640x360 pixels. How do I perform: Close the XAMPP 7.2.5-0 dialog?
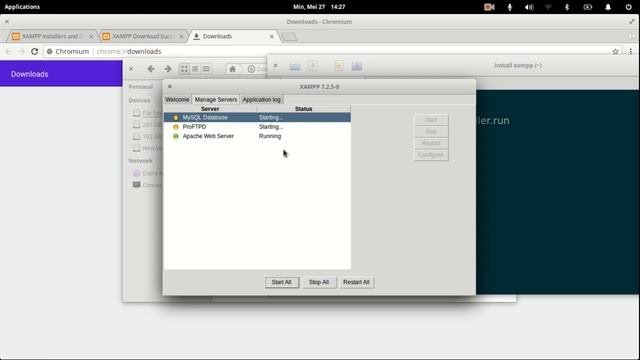tap(170, 87)
